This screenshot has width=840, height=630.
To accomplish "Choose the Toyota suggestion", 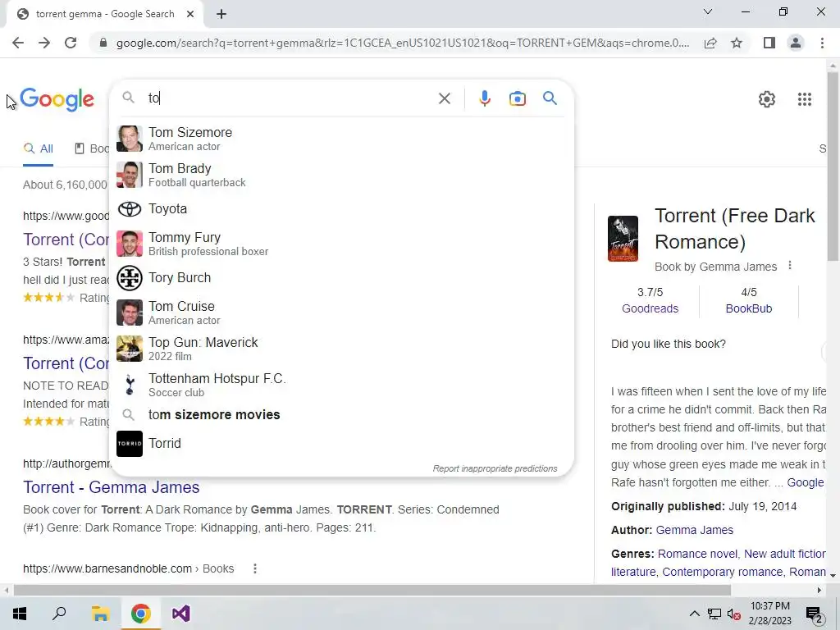I will tap(341, 209).
